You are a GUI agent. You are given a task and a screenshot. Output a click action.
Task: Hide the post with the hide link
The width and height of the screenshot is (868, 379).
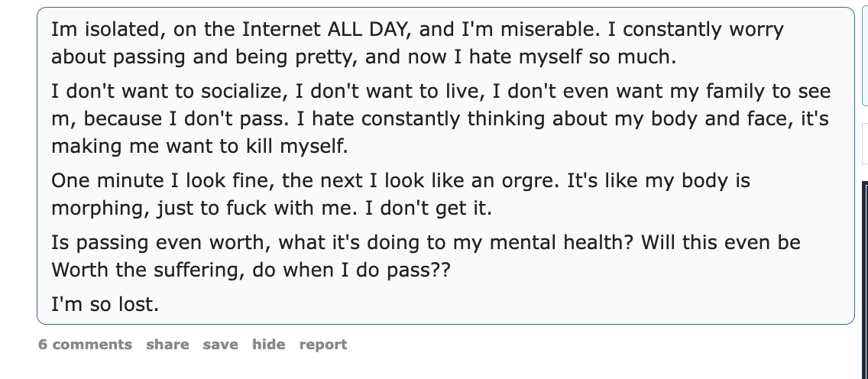point(268,344)
